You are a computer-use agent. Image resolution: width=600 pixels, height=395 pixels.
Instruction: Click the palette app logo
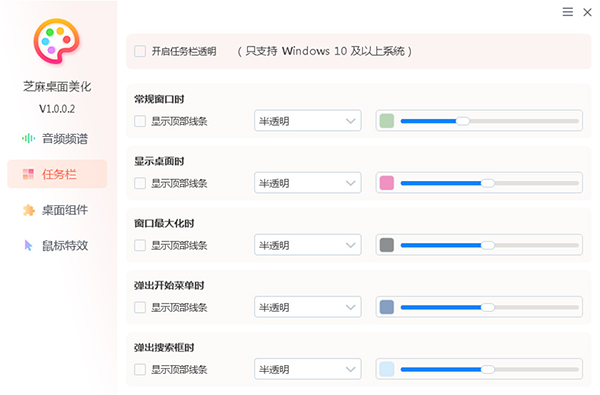(x=57, y=41)
